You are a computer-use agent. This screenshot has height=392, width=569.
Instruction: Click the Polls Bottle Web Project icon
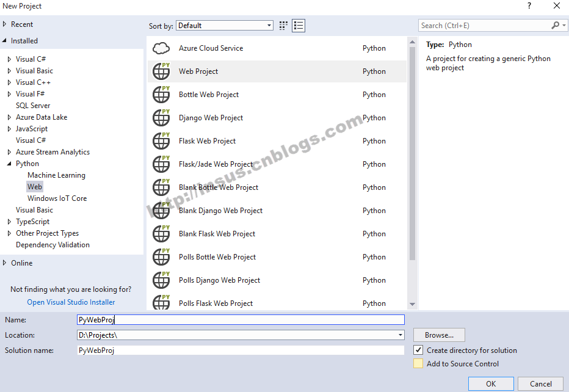pos(161,257)
